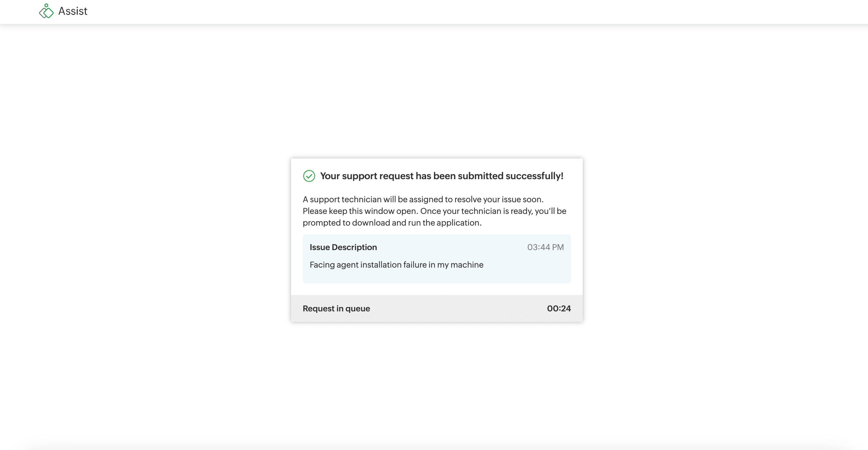Select the issue text about installation failure
This screenshot has height=450, width=868.
coord(396,265)
